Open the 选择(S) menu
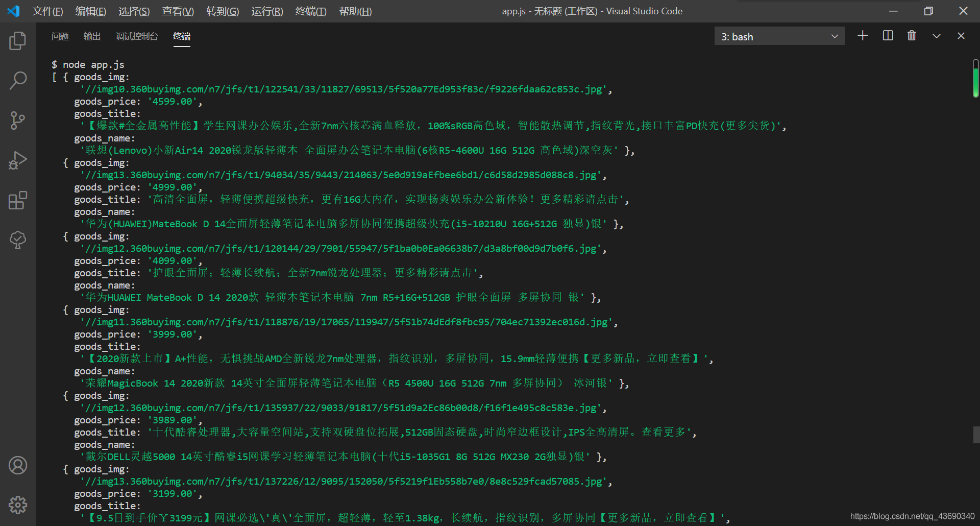The width and height of the screenshot is (980, 526). click(x=134, y=11)
